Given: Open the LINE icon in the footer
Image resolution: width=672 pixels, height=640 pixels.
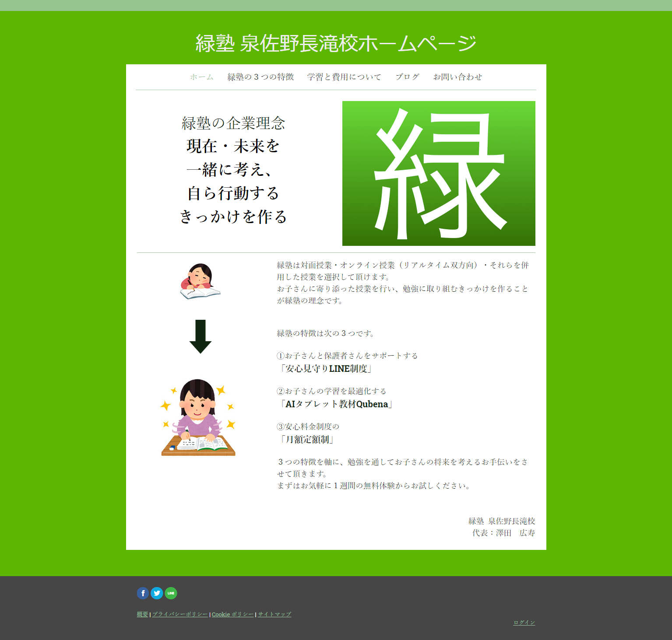Looking at the screenshot, I should coord(171,593).
